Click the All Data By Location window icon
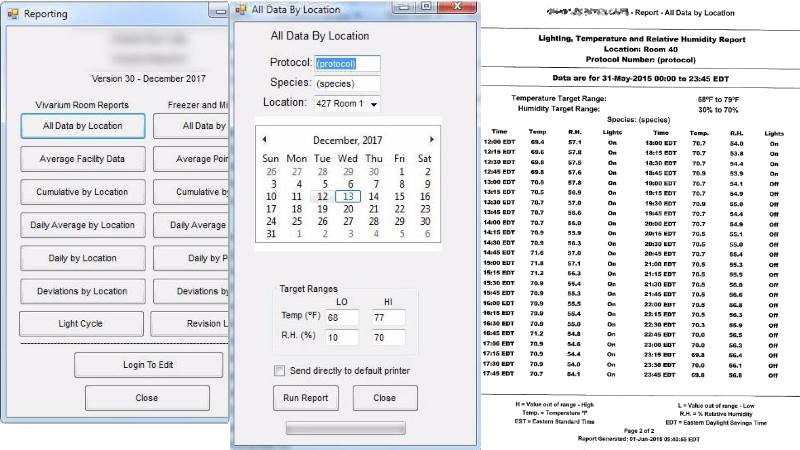Viewport: 800px width, 450px height. pyautogui.click(x=241, y=9)
